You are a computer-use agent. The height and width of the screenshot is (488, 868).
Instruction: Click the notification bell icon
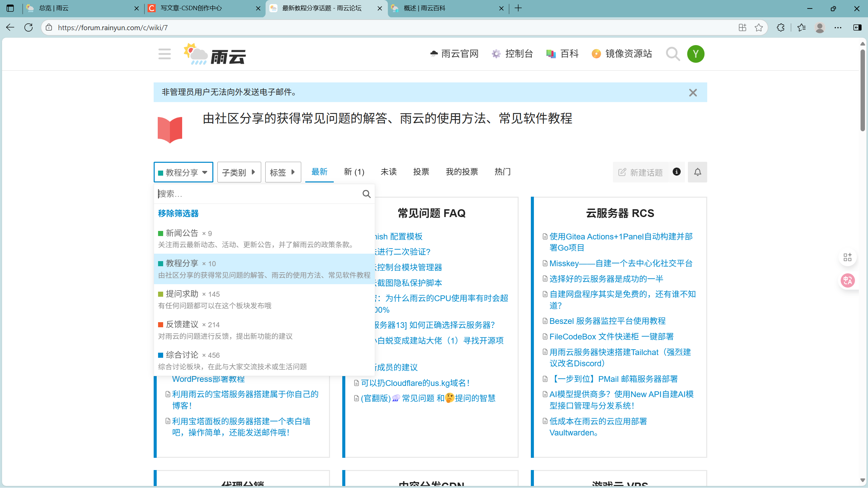click(x=697, y=172)
